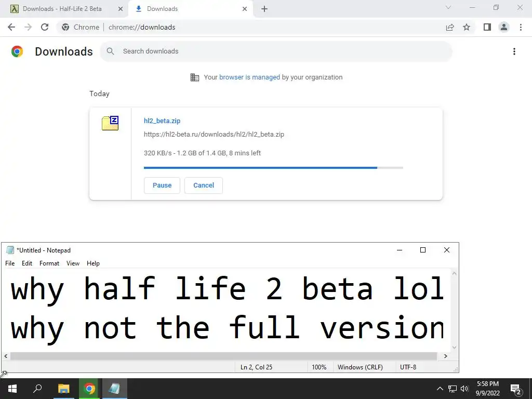Open the profile avatar icon
The height and width of the screenshot is (399, 532).
(x=504, y=27)
